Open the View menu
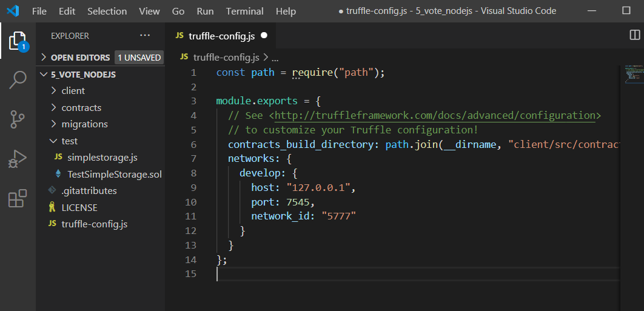644x311 pixels. pos(150,11)
